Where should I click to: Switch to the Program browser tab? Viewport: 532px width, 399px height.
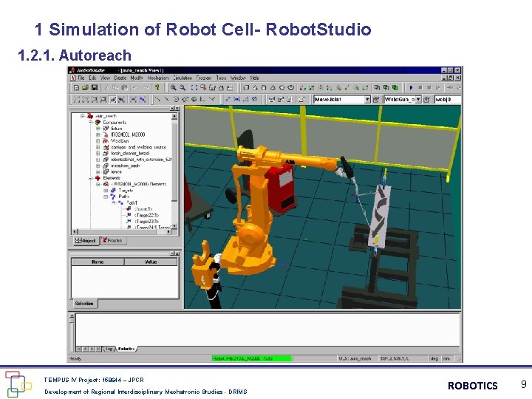click(113, 241)
